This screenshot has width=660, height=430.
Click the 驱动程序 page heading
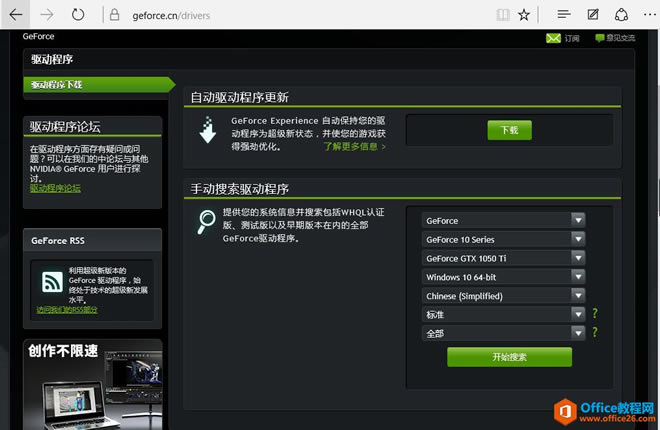tap(52, 59)
